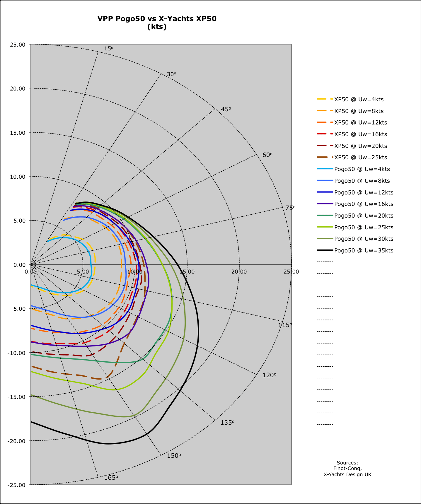The height and width of the screenshot is (504, 421).
Task: Select the 15° angle label
Action: click(x=109, y=49)
